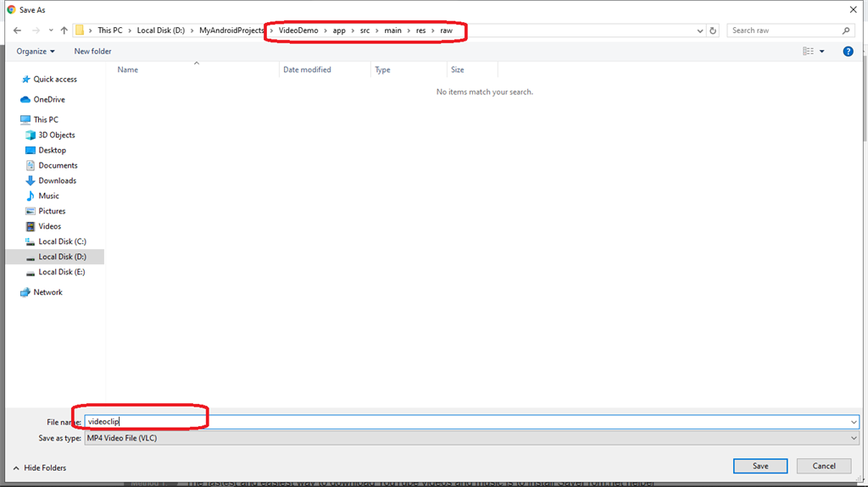Viewport: 868px width, 487px height.
Task: Jump to VideoDemo folder in path
Action: click(298, 30)
